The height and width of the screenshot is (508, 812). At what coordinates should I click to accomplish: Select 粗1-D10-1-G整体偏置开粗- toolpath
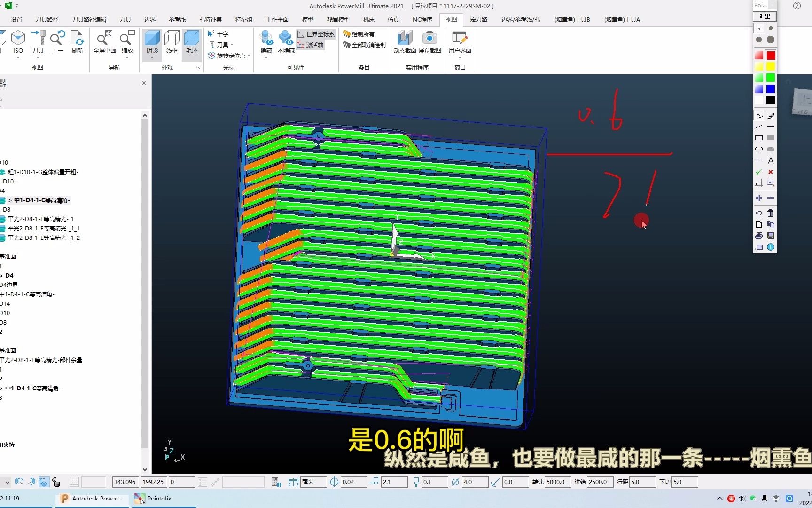tap(43, 172)
